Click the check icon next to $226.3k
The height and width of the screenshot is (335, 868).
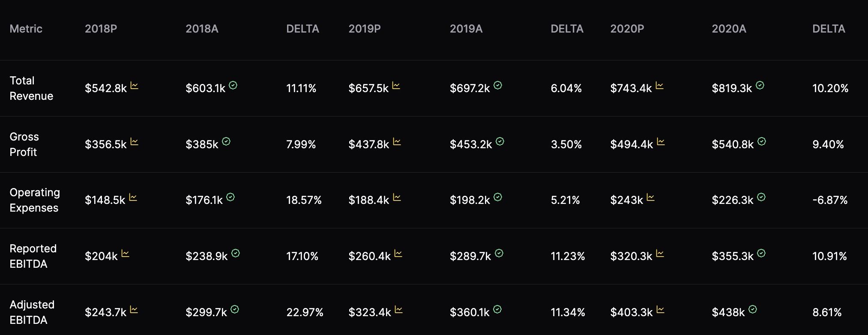pyautogui.click(x=761, y=197)
